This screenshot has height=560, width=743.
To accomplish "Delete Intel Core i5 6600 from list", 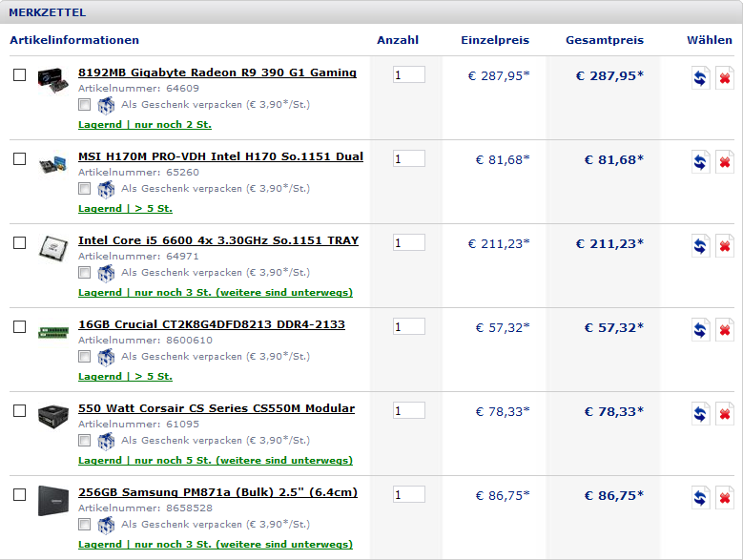I will (x=725, y=246).
